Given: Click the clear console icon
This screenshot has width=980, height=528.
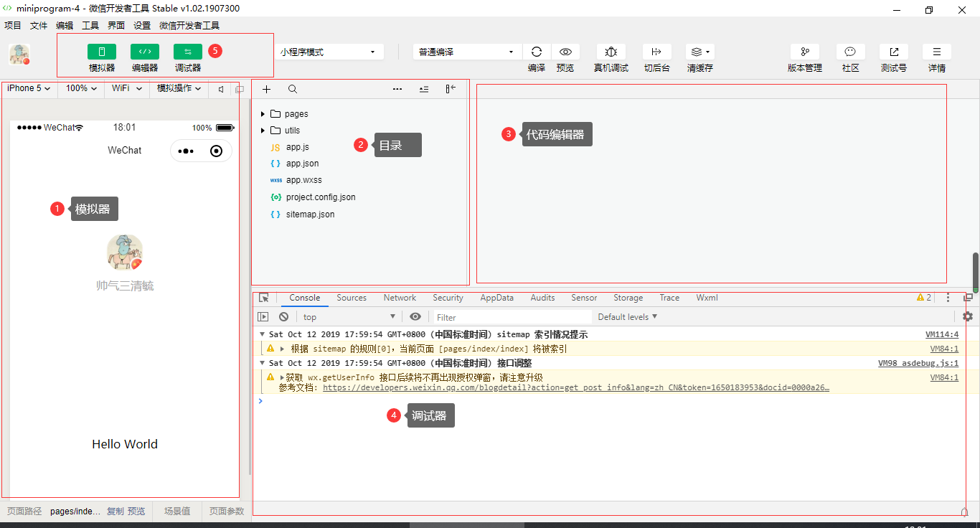Looking at the screenshot, I should pyautogui.click(x=283, y=316).
